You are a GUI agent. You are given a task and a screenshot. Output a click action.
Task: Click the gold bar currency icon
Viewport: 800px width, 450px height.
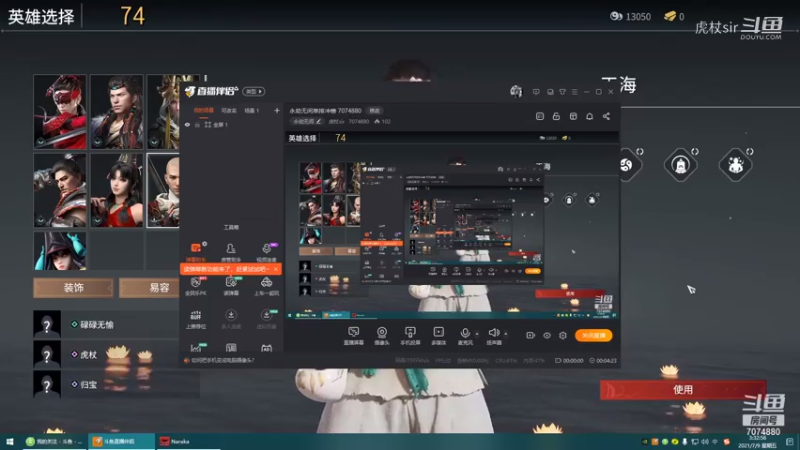tap(670, 16)
